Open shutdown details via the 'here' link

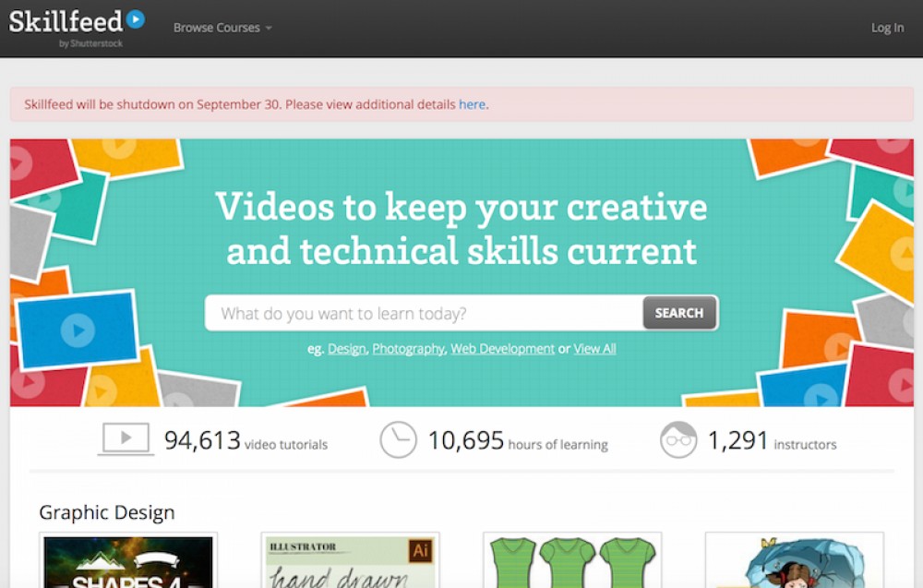coord(472,104)
